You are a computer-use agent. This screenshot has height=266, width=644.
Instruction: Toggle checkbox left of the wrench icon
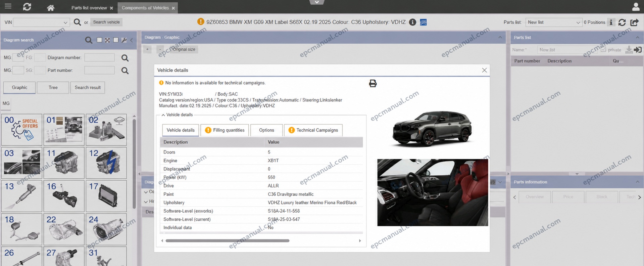pos(116,40)
